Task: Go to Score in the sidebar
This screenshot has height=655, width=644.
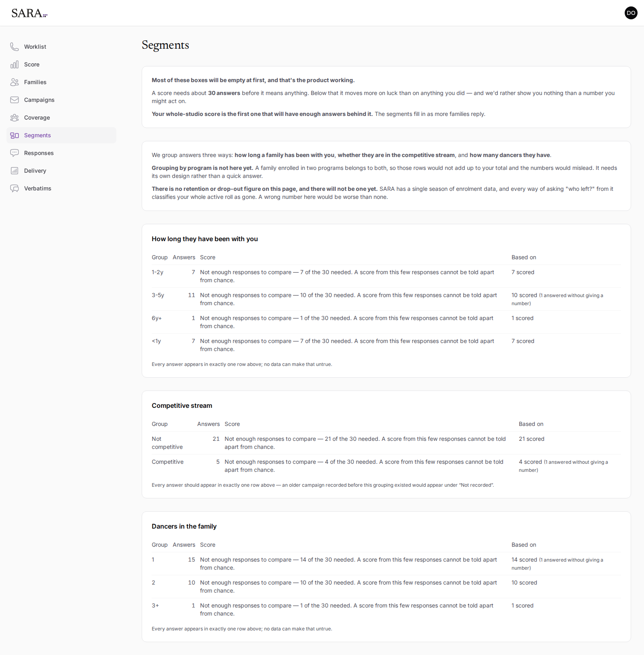Action: pyautogui.click(x=61, y=64)
